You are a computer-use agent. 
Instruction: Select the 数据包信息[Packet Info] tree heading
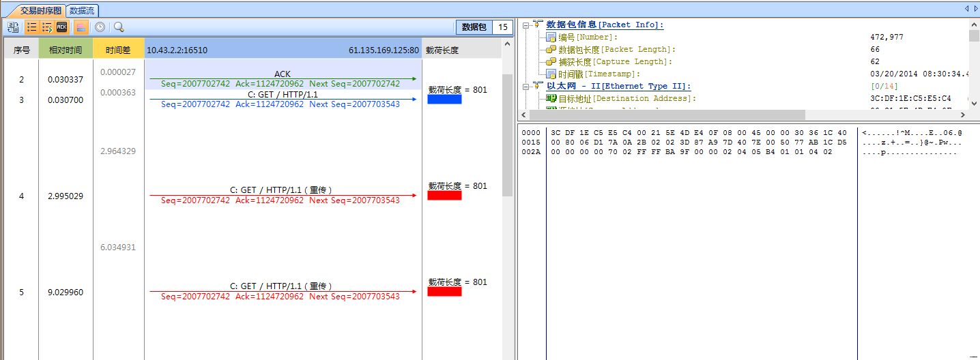click(605, 25)
